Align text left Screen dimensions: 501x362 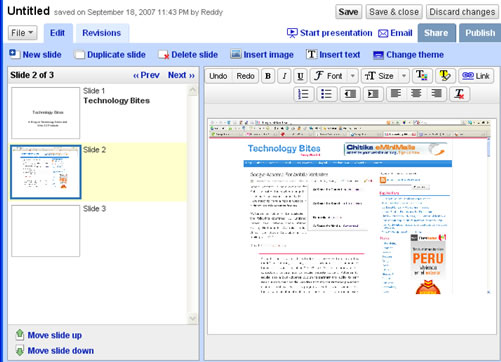click(396, 93)
